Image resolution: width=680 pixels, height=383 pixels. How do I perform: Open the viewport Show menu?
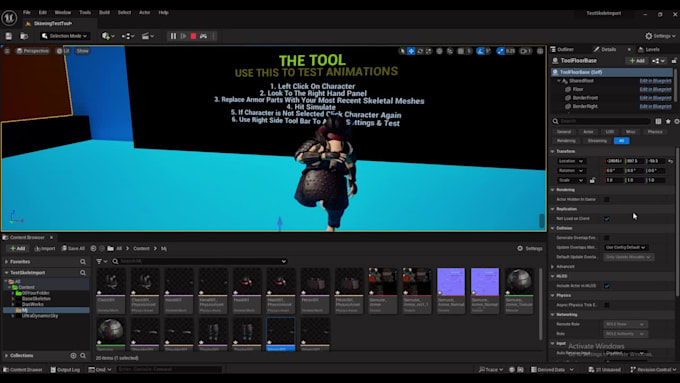tap(82, 51)
